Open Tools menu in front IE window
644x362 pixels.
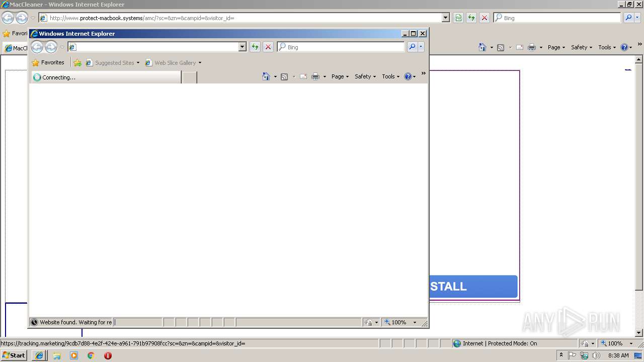[390, 76]
